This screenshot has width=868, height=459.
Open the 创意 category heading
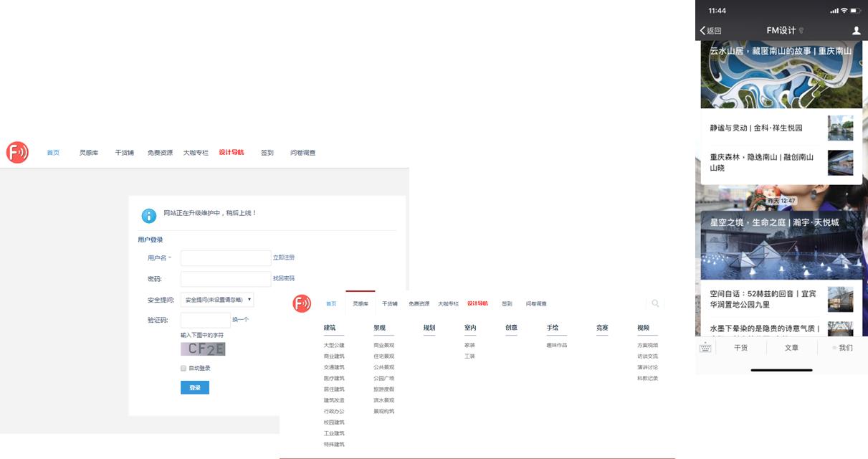point(511,328)
